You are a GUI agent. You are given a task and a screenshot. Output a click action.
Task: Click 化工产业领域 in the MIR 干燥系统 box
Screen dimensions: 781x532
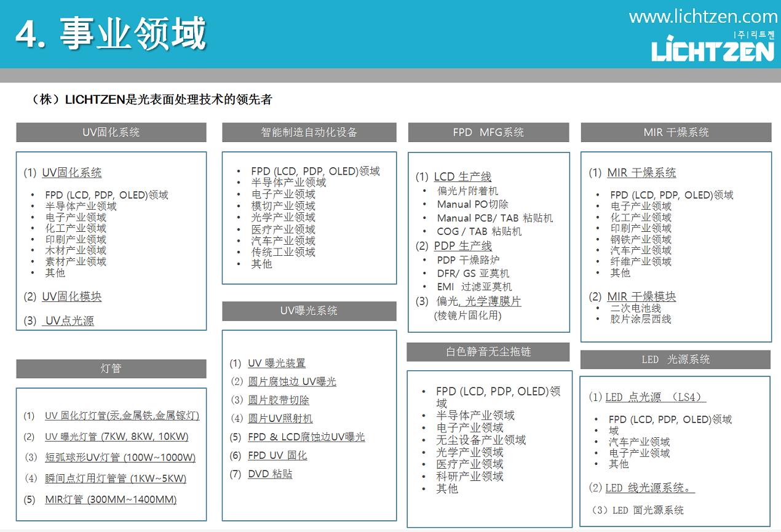pos(641,217)
